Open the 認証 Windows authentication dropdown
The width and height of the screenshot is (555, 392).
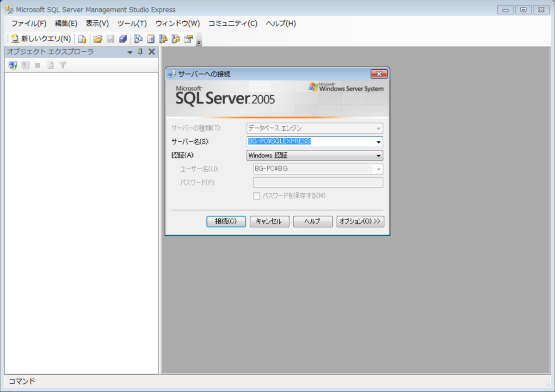(314, 155)
